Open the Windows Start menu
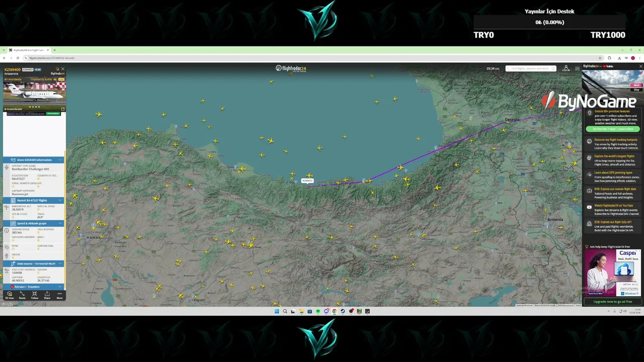 point(277,311)
